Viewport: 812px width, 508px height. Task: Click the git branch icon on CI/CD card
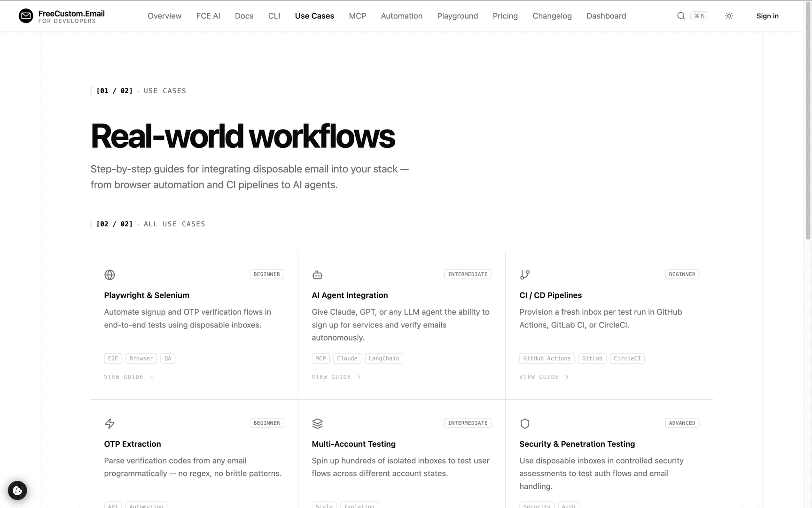click(525, 275)
